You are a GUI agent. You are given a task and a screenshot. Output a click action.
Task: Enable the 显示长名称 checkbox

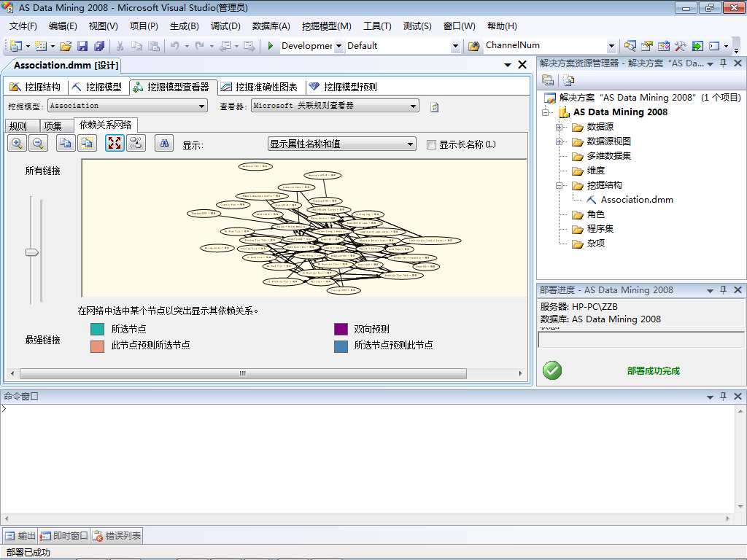pyautogui.click(x=431, y=145)
